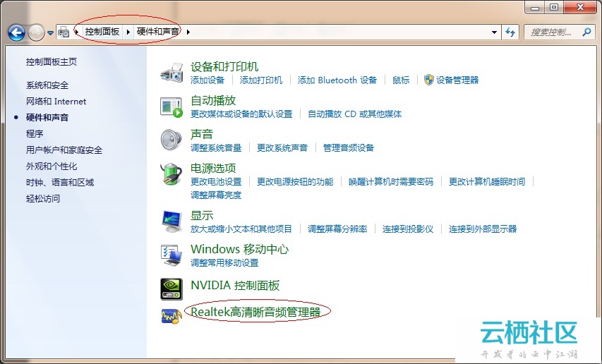Click the Windows Mobility Center icon
Image resolution: width=602 pixels, height=364 pixels.
[x=171, y=255]
